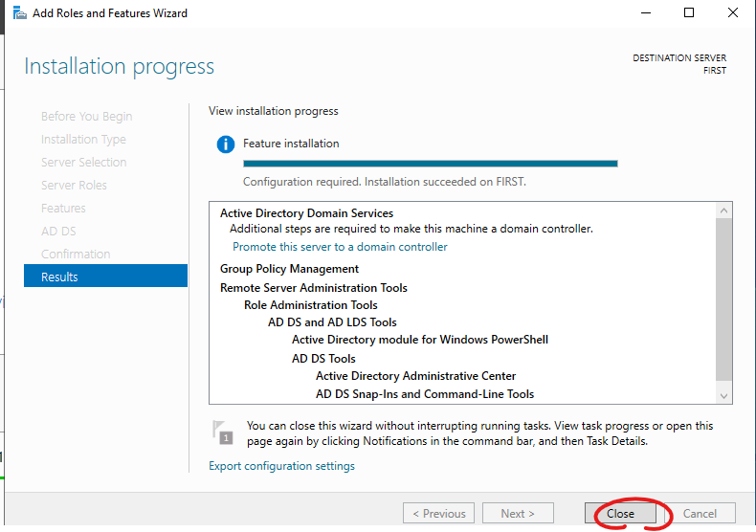Click the blue Feature installation info icon
756x532 pixels.
225,144
